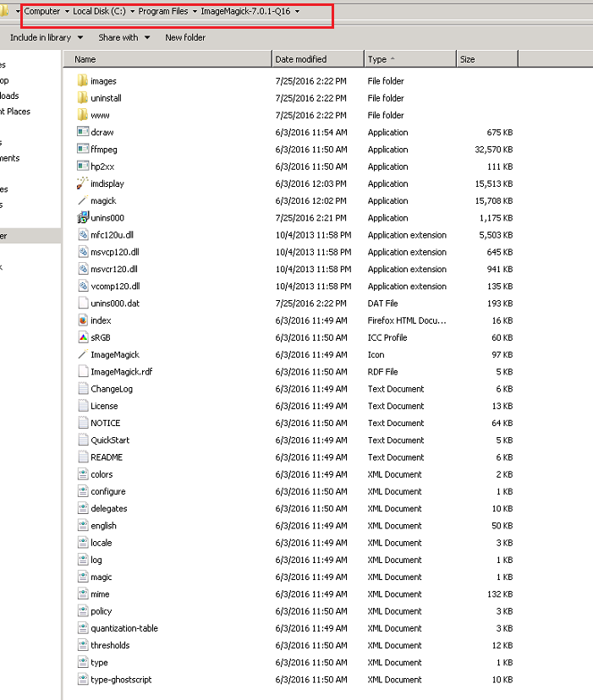Select the ImageMagick icon file
The width and height of the screenshot is (593, 700).
(x=83, y=354)
